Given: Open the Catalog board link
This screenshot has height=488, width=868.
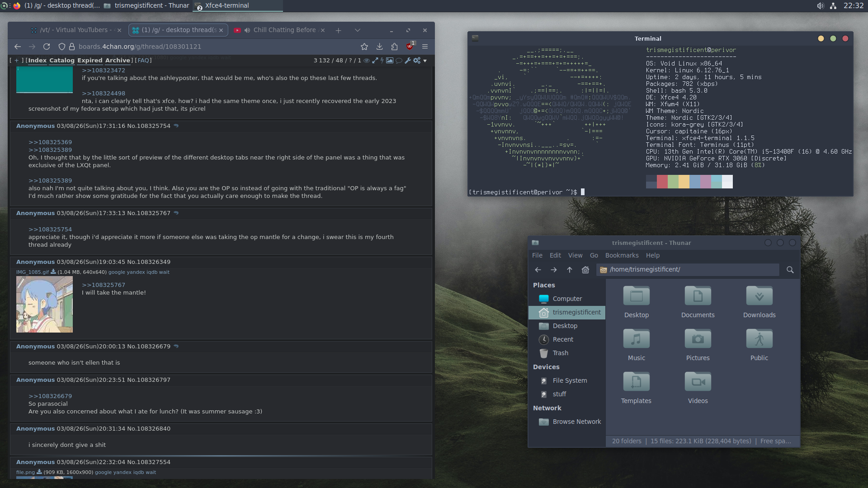Looking at the screenshot, I should coord(62,61).
